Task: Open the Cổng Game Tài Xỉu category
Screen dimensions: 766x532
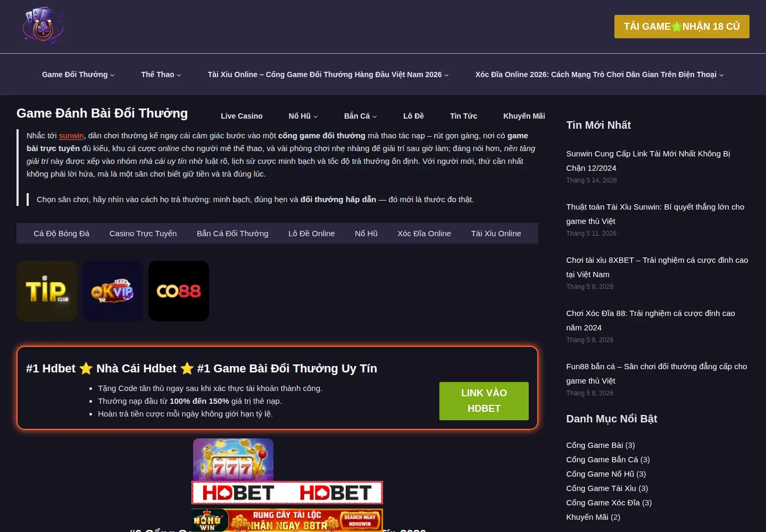Action: pos(601,488)
